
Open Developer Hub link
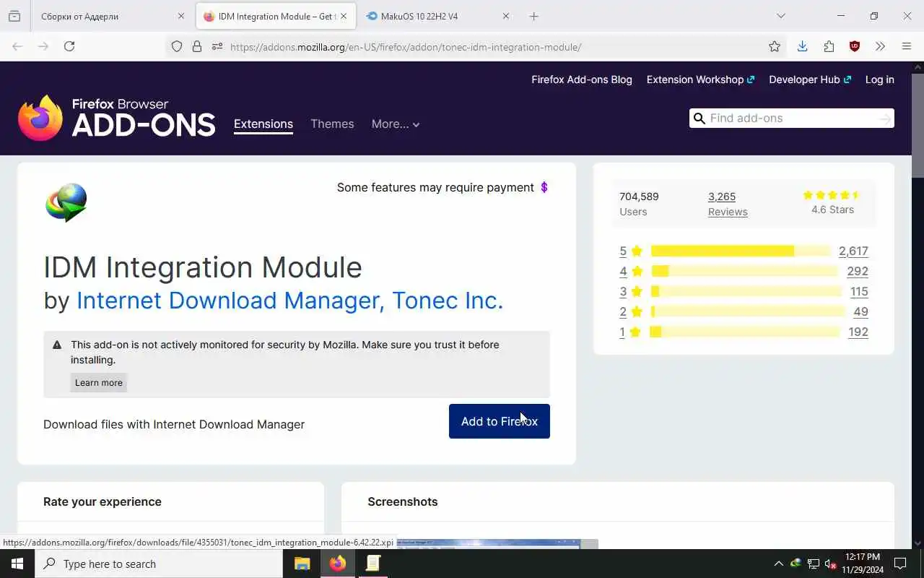click(810, 79)
